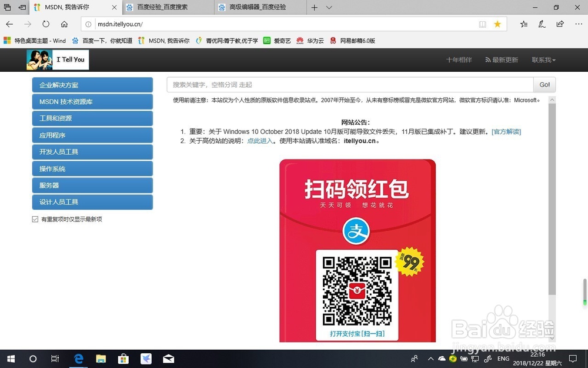Click the Add notes pen icon
The height and width of the screenshot is (368, 588).
coord(542,24)
